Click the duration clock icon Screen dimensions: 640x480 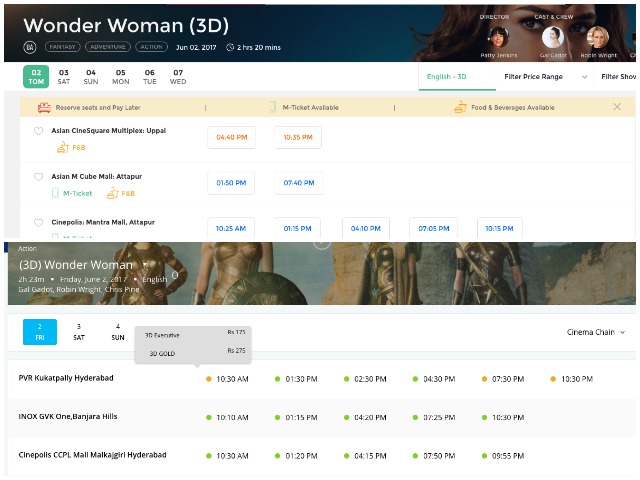(230, 47)
